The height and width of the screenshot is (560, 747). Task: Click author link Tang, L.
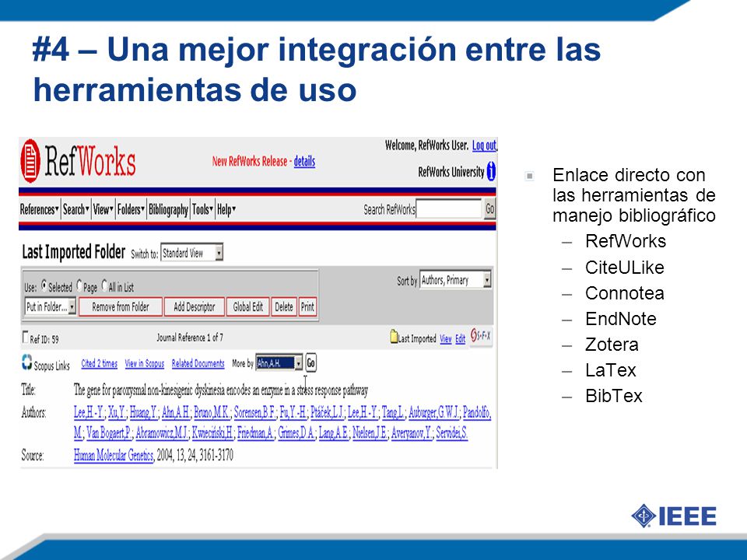(x=392, y=412)
